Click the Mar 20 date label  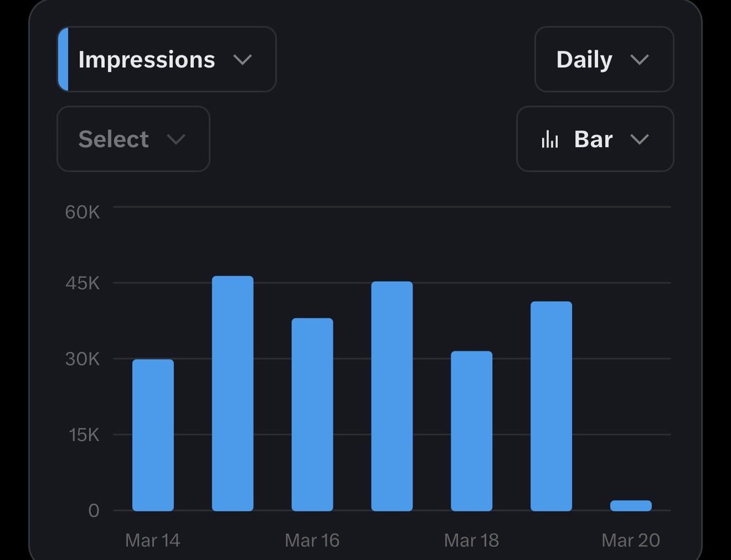pos(630,540)
